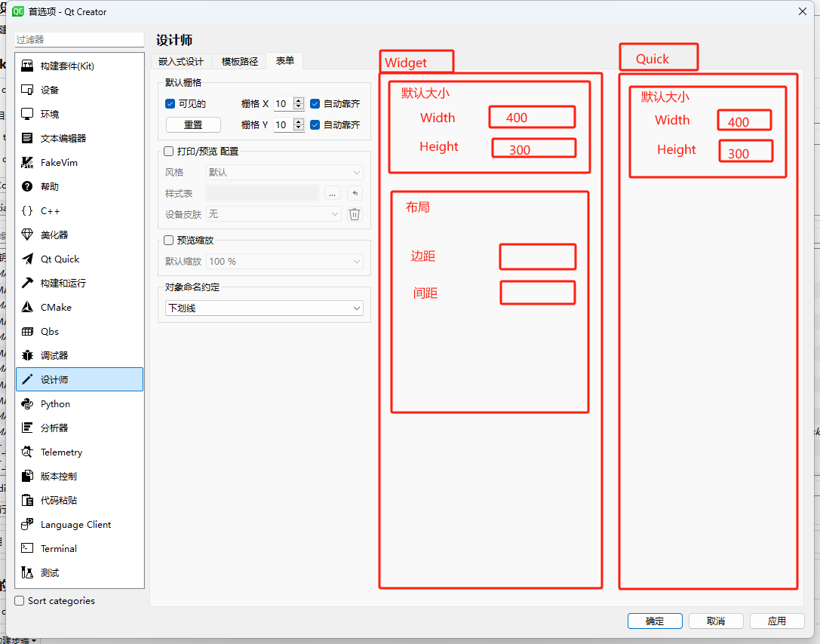Open the Telemetry category icon
Screen dimensions: 820x644
pyautogui.click(x=27, y=452)
